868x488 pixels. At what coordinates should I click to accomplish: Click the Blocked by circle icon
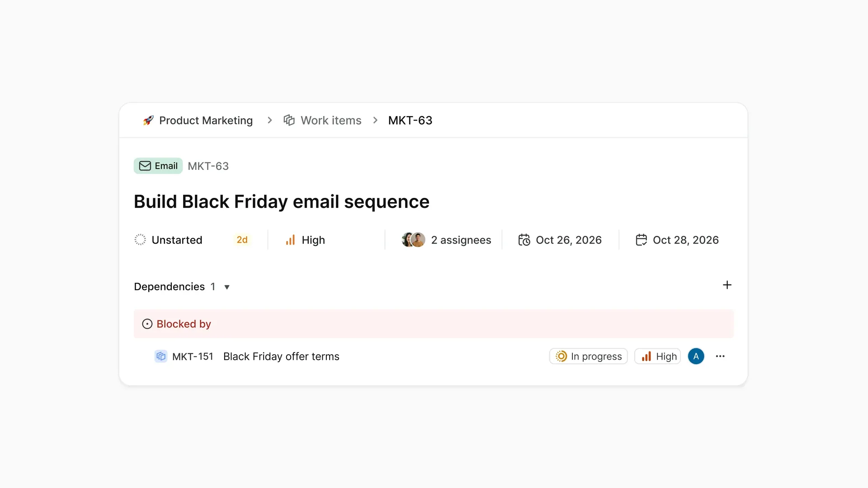147,324
